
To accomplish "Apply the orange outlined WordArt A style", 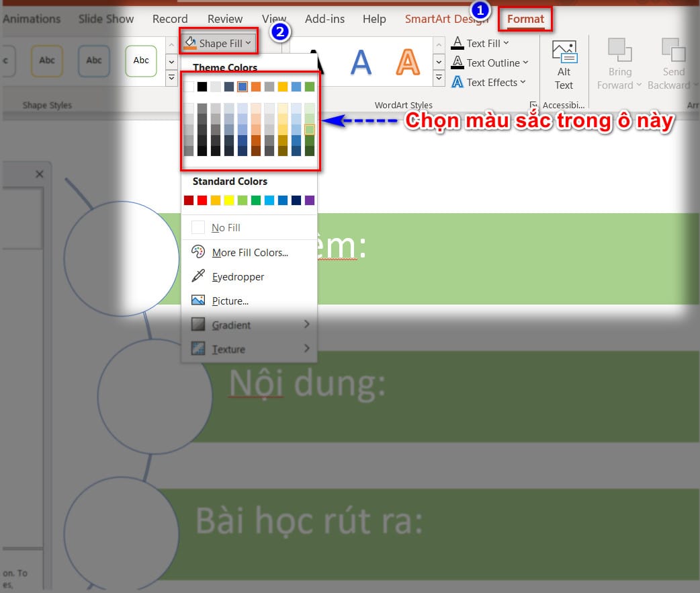I will [x=408, y=62].
